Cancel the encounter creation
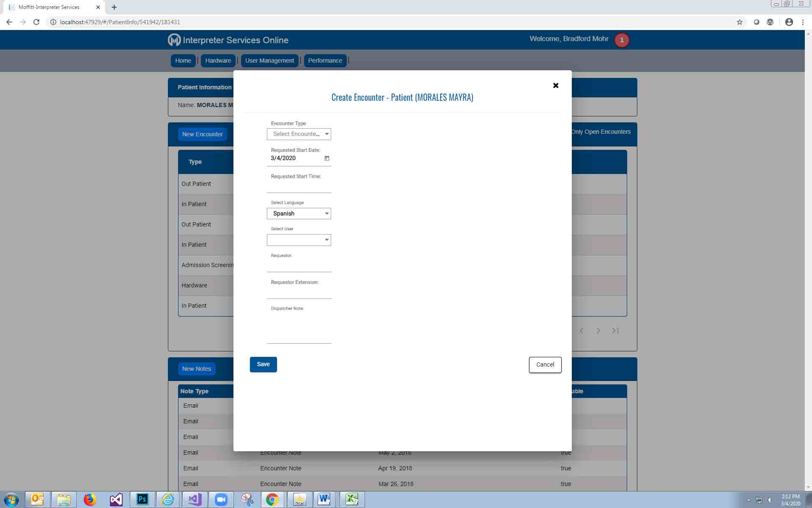Image resolution: width=812 pixels, height=508 pixels. coord(545,364)
